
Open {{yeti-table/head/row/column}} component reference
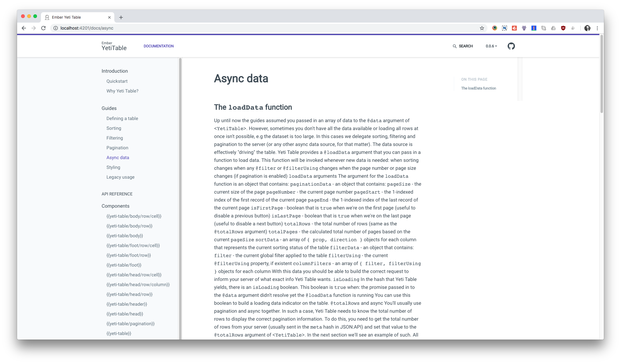(138, 285)
